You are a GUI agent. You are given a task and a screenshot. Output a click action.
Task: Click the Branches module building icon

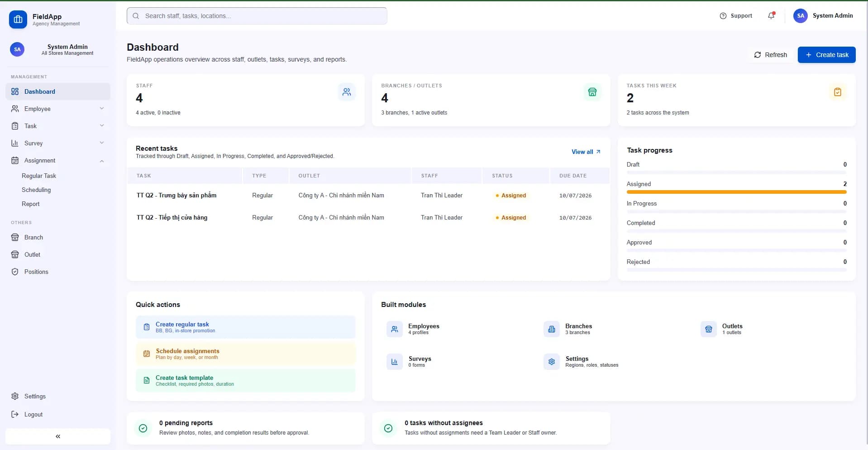click(551, 329)
